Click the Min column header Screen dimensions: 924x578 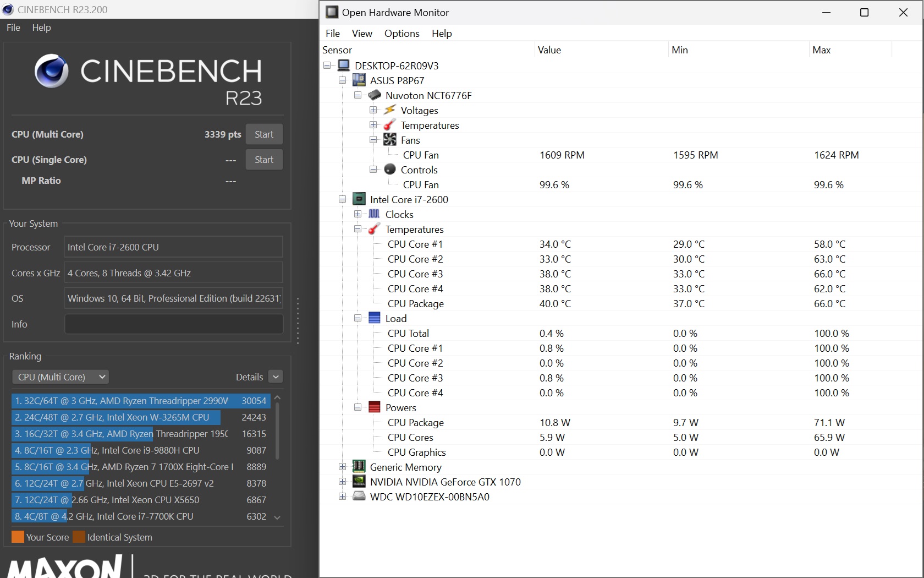coord(738,50)
